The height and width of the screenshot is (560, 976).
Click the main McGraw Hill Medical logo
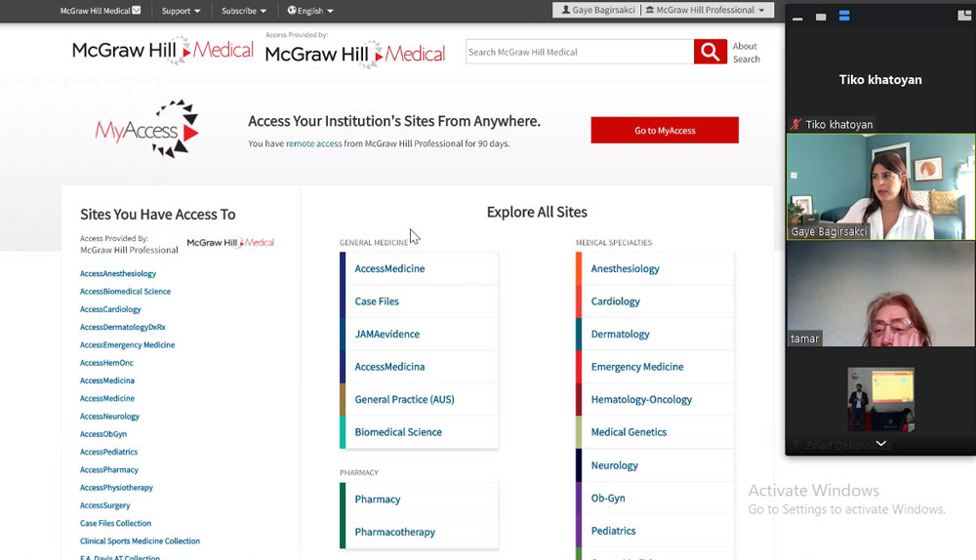click(x=162, y=51)
